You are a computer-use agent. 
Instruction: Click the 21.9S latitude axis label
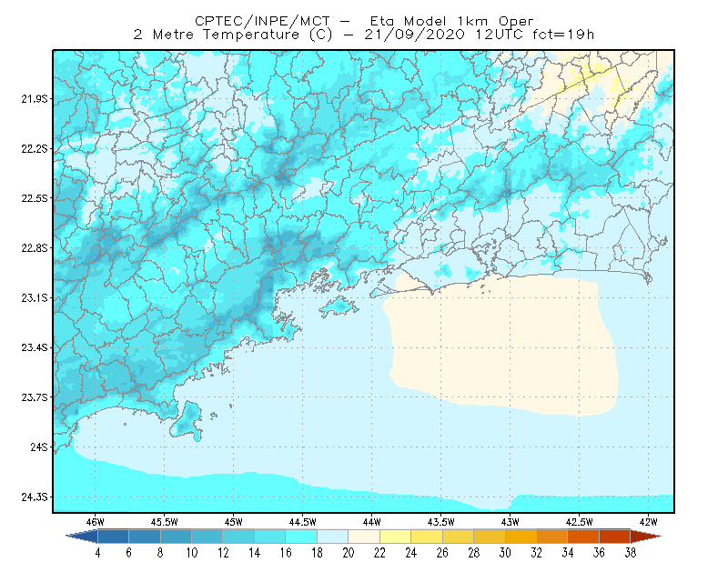(x=35, y=99)
